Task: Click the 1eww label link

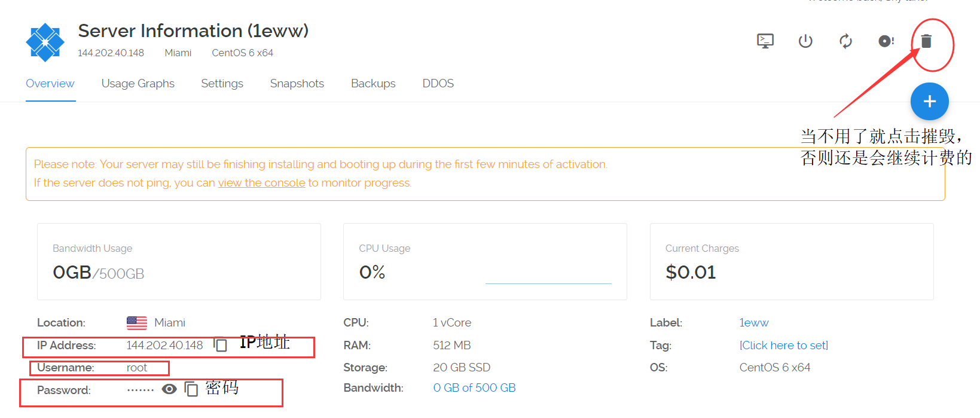Action: click(753, 323)
